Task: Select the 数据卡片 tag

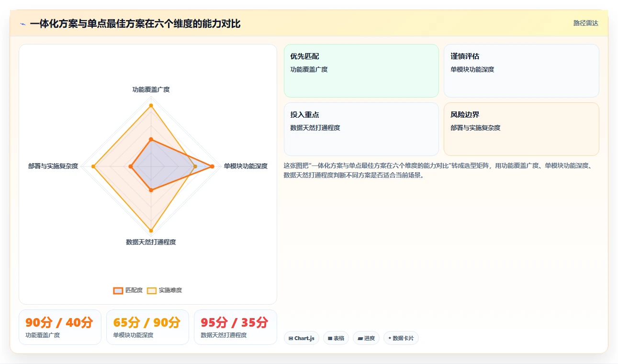Action: pyautogui.click(x=401, y=338)
